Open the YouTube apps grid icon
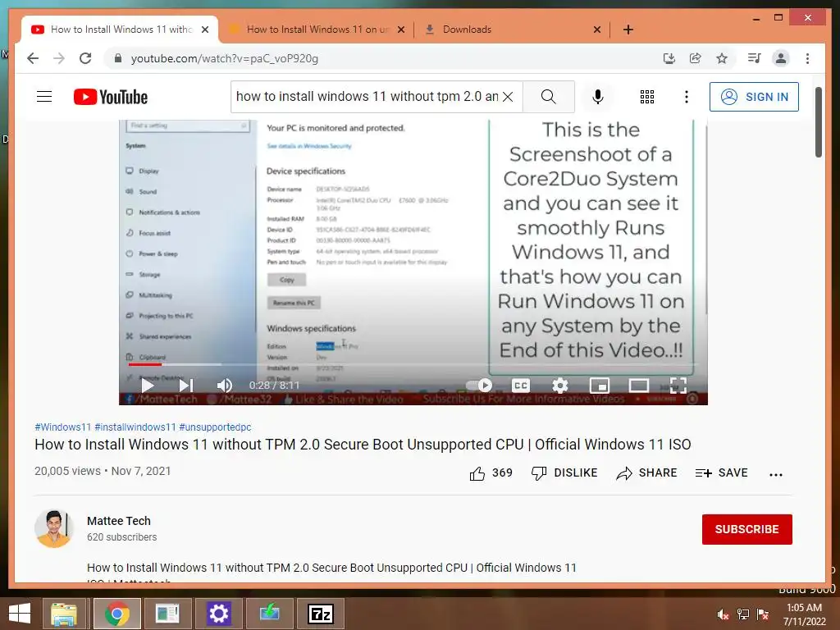This screenshot has width=840, height=630. click(x=647, y=97)
